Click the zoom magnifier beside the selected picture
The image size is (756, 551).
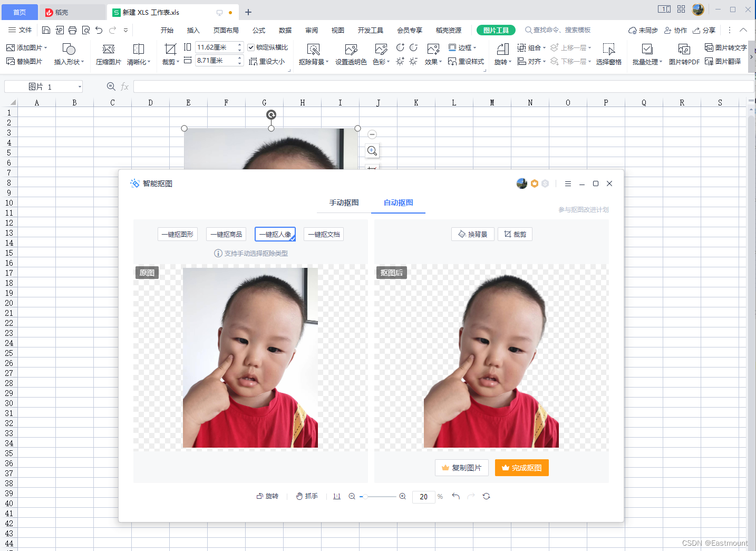tap(372, 151)
